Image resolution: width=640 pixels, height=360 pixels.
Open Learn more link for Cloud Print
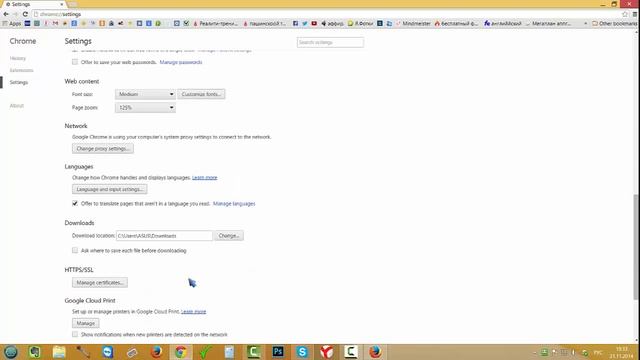(x=193, y=312)
